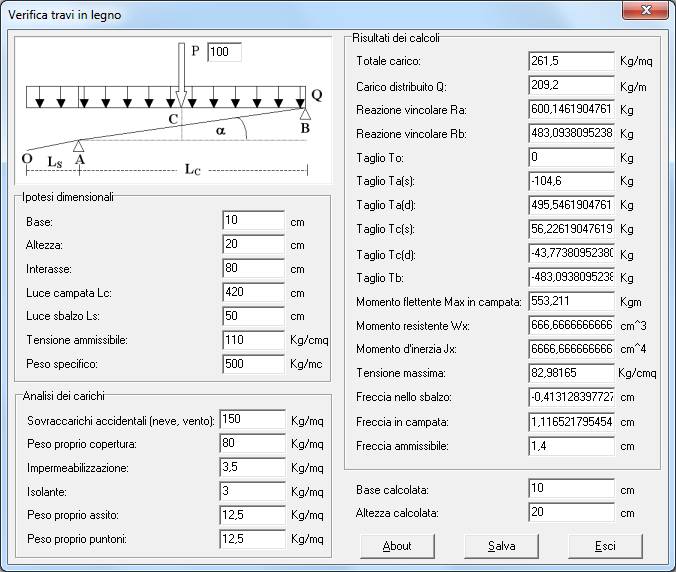The width and height of the screenshot is (676, 572).
Task: Click the 'Momento flettente Max in campata:' label
Action: coord(438,302)
